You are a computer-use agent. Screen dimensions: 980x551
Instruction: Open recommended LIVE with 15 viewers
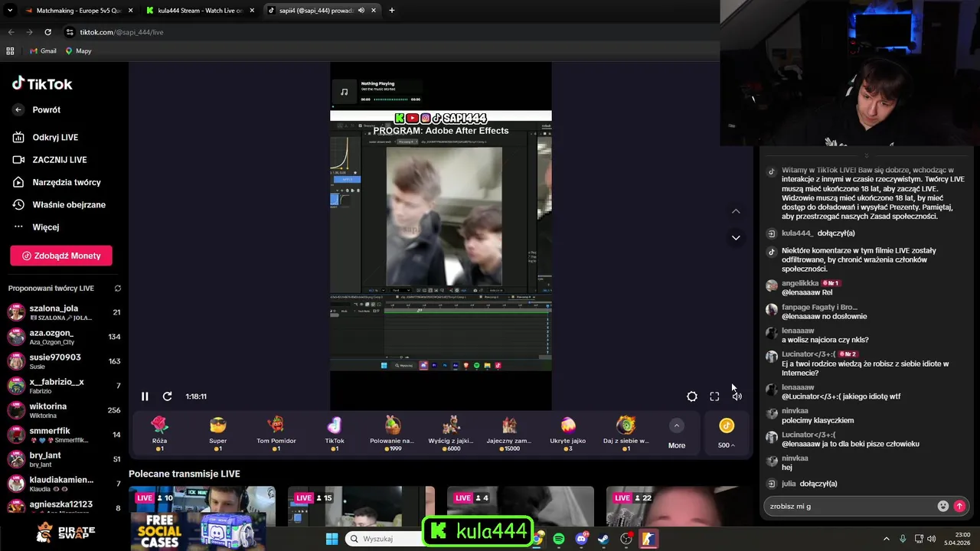[x=361, y=507]
